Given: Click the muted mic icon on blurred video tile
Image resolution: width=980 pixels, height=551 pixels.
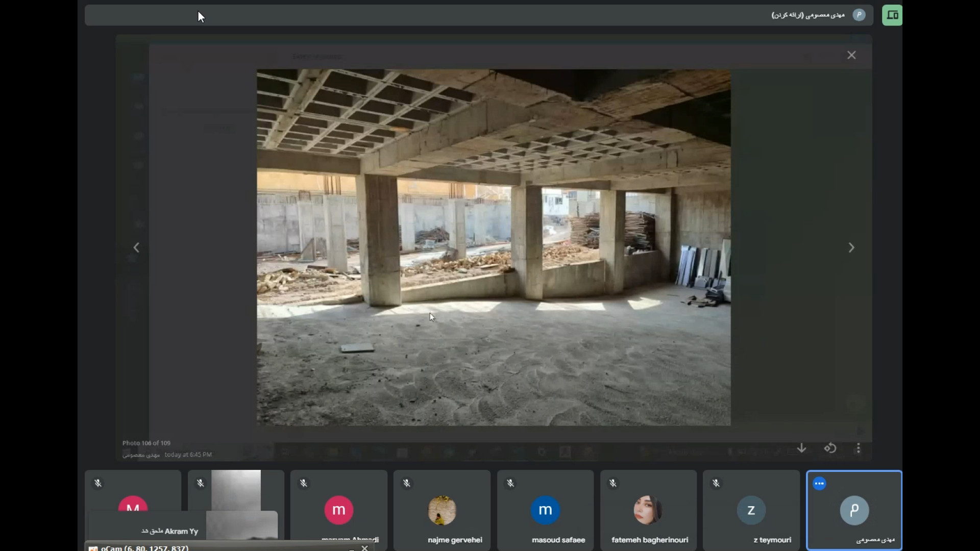Looking at the screenshot, I should [x=201, y=483].
